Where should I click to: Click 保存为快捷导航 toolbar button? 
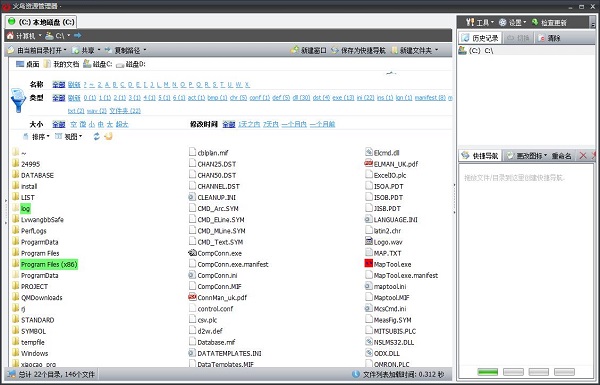click(x=358, y=50)
